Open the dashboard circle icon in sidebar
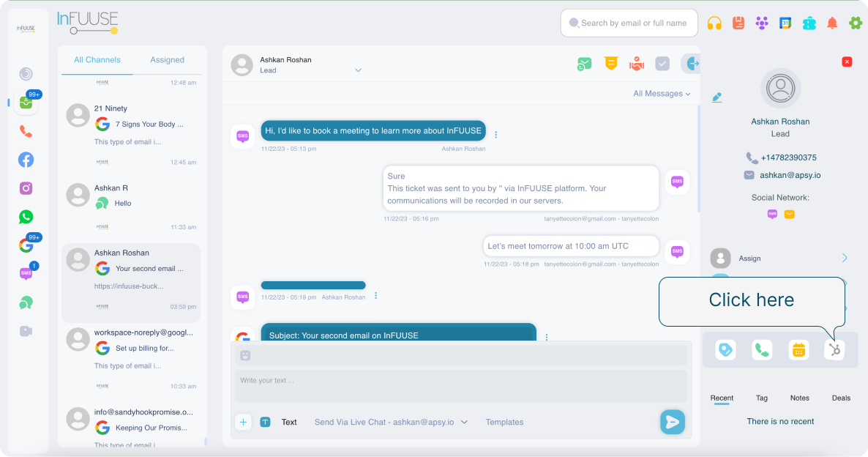Screen dimensions: 868x457 pos(26,74)
